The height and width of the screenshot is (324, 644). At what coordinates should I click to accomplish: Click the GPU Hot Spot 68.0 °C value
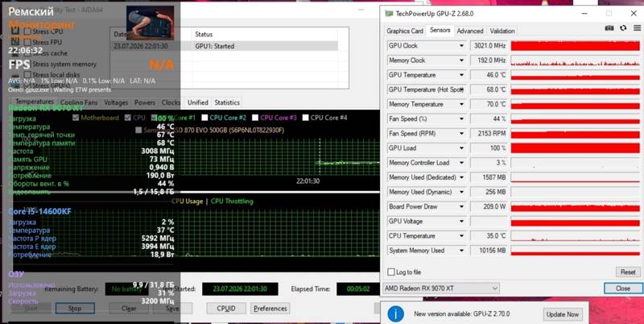(489, 89)
